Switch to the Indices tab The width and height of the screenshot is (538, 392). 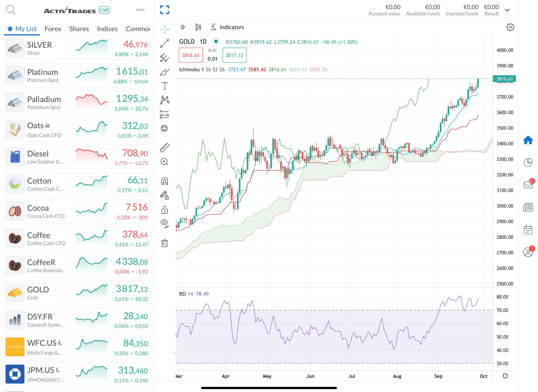point(107,29)
